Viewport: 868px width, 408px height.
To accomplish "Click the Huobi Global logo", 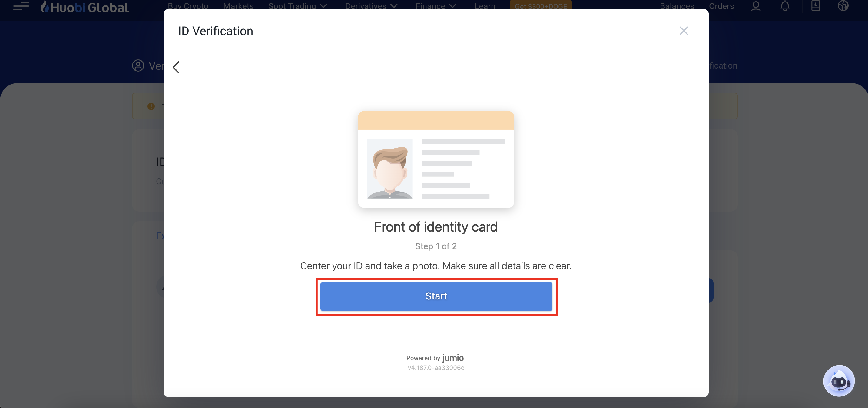I will [x=84, y=7].
